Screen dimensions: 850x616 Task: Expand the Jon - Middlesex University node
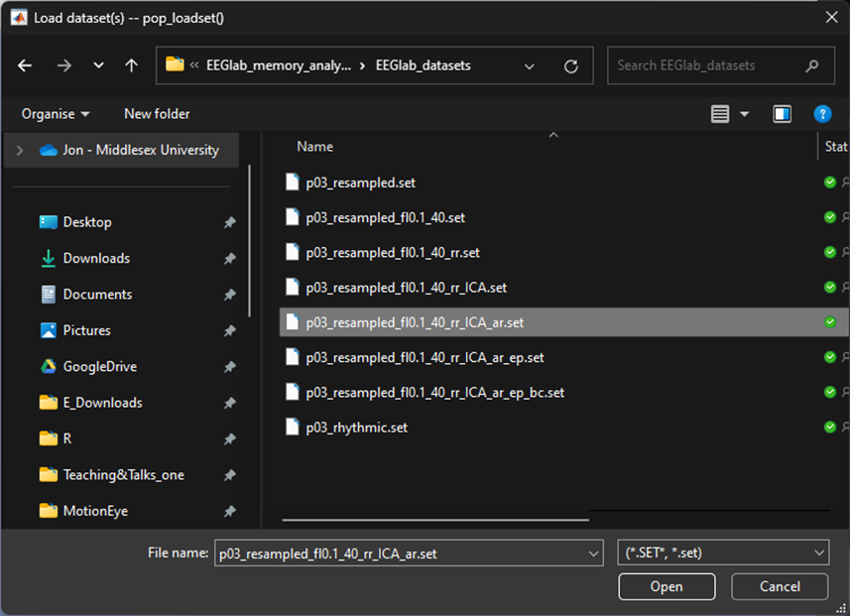tap(20, 150)
